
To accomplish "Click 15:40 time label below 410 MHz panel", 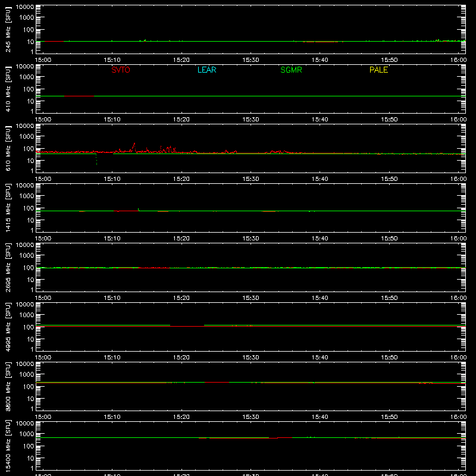I will [x=320, y=120].
